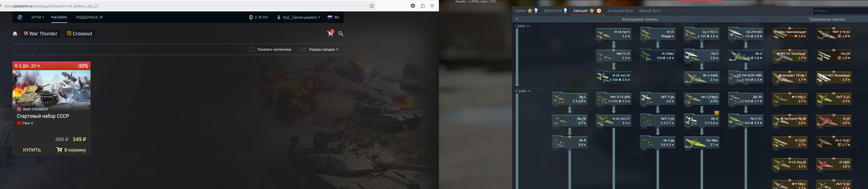The width and height of the screenshot is (868, 189).
Task: Select the МиГ-3-15 fighter at 2.3
Action: [x=614, y=56]
